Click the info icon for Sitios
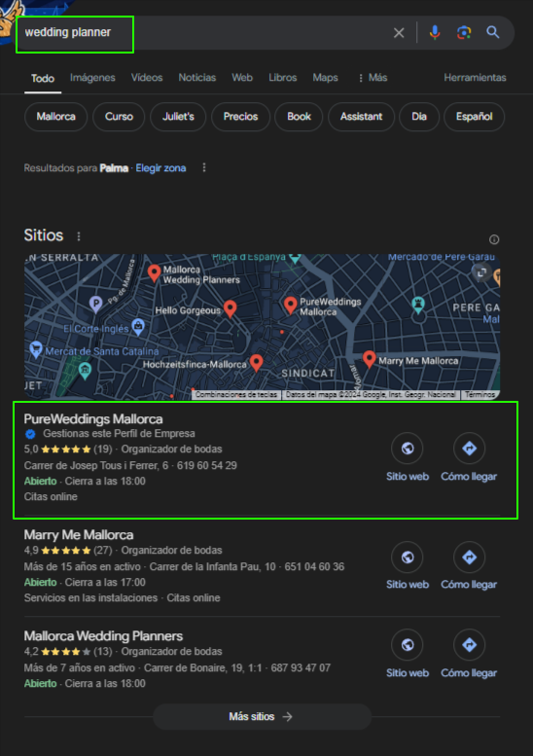Viewport: 533px width, 756px height. 494,239
